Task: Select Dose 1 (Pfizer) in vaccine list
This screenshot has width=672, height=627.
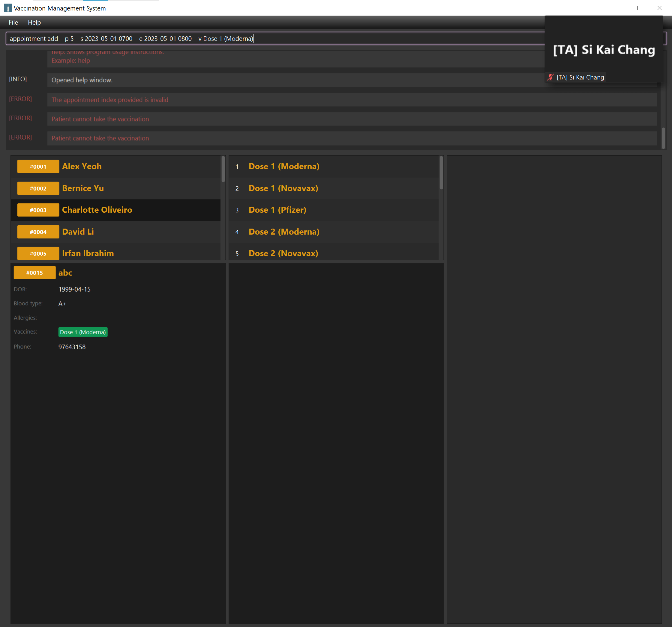Action: click(277, 210)
